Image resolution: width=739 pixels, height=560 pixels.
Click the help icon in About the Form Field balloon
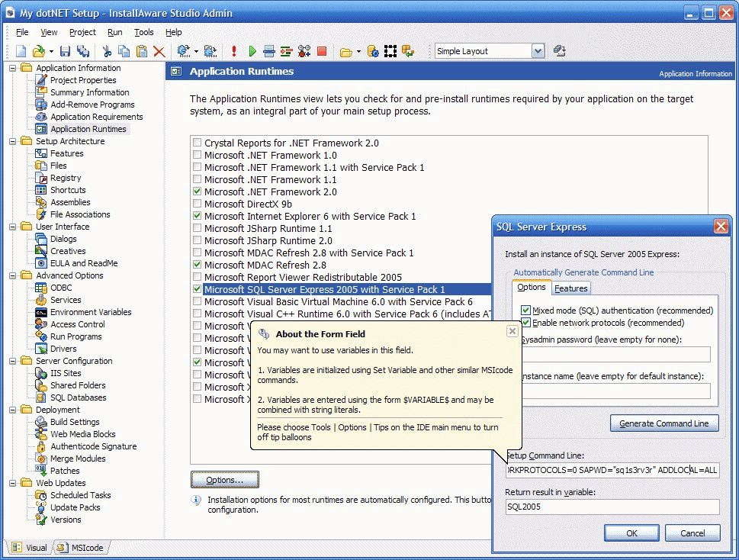click(264, 333)
